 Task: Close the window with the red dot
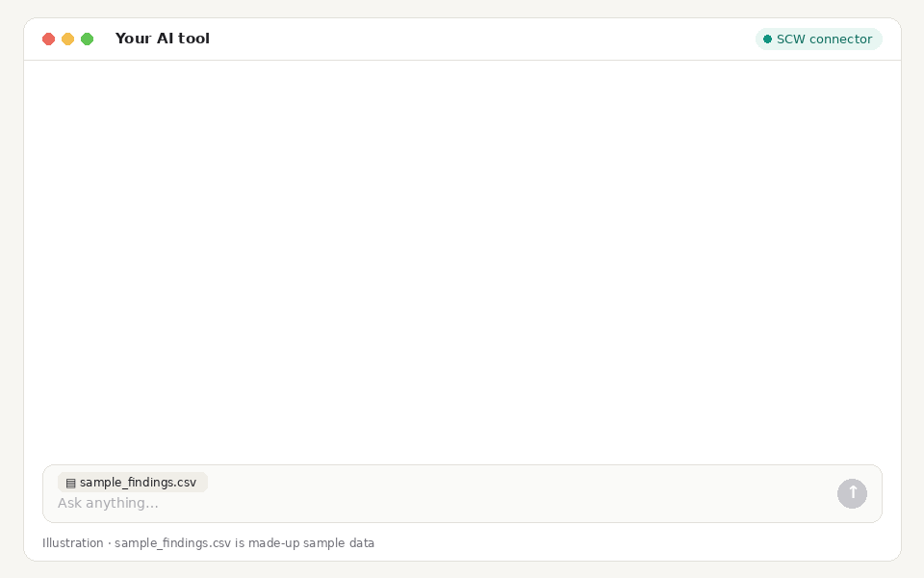click(49, 39)
